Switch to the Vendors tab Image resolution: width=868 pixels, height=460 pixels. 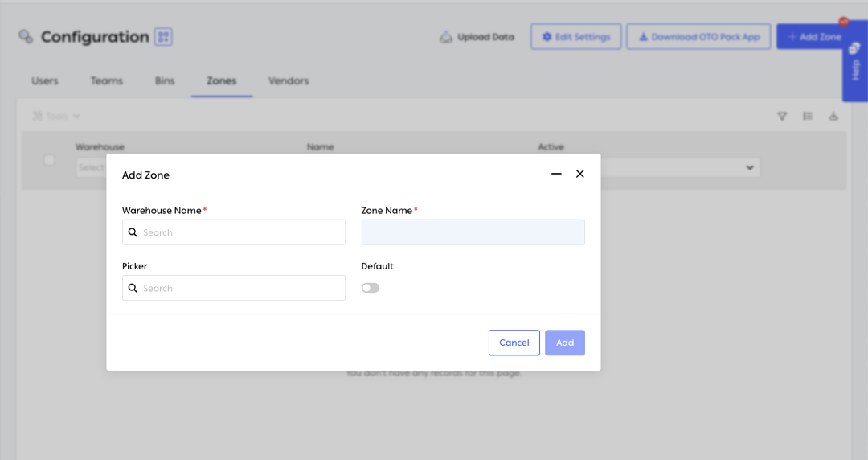pos(289,81)
